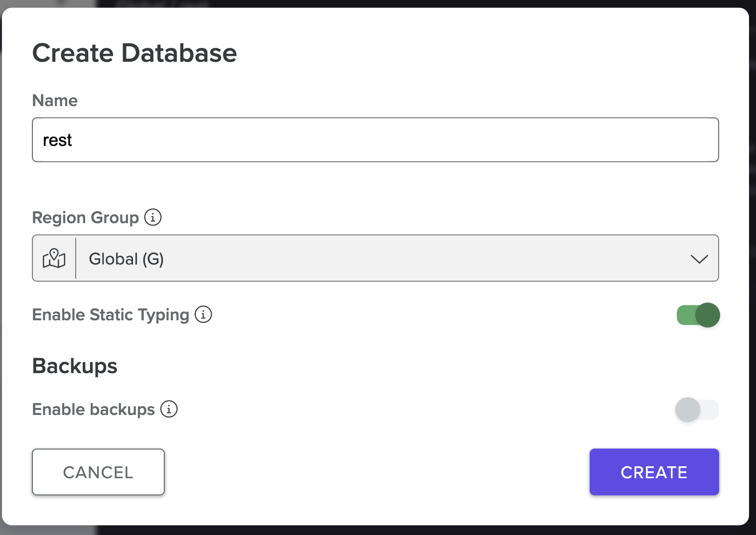Turn off the Enable Static Typing switch
The height and width of the screenshot is (535, 756).
[x=698, y=315]
